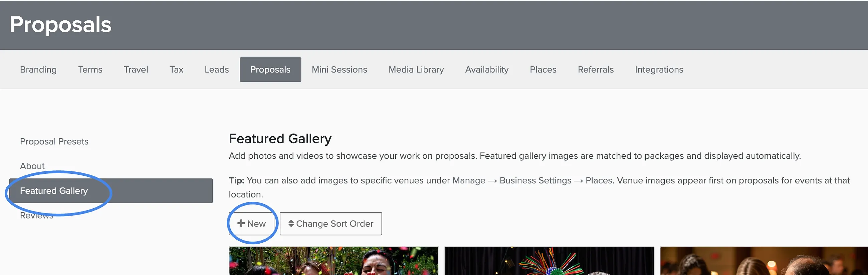Click the Change Sort Order button
Screen dimensions: 868x275
click(331, 223)
